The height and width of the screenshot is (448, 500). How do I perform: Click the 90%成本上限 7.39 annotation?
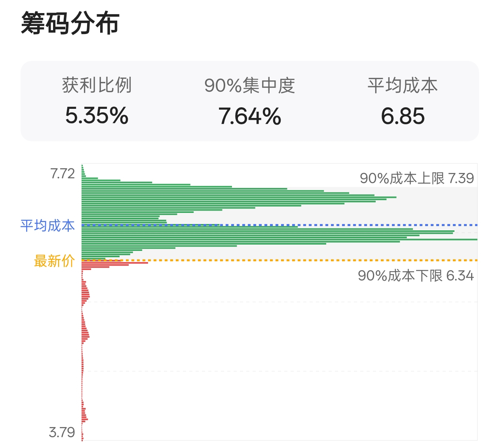coord(417,178)
